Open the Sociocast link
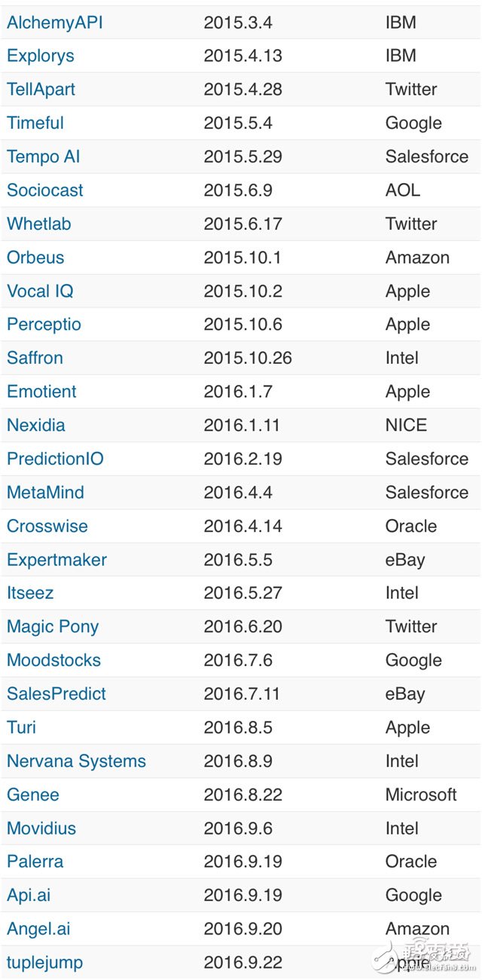 45,190
